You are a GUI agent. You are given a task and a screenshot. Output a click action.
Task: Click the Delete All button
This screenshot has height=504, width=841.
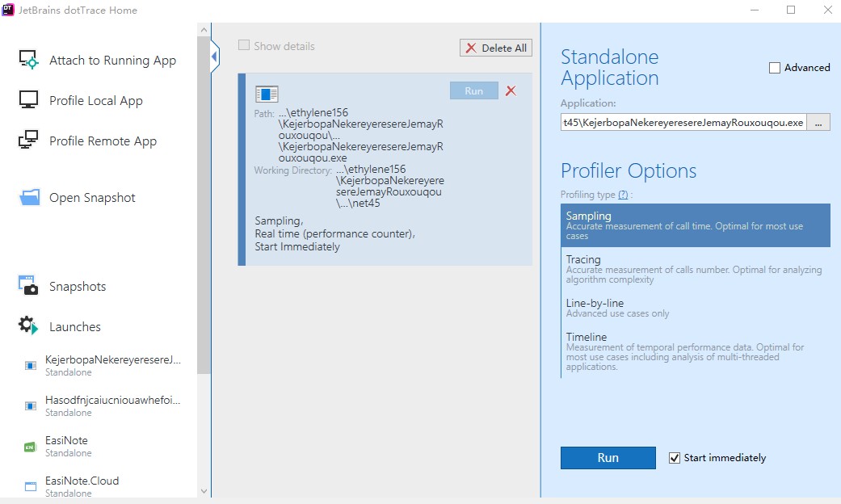pyautogui.click(x=496, y=48)
